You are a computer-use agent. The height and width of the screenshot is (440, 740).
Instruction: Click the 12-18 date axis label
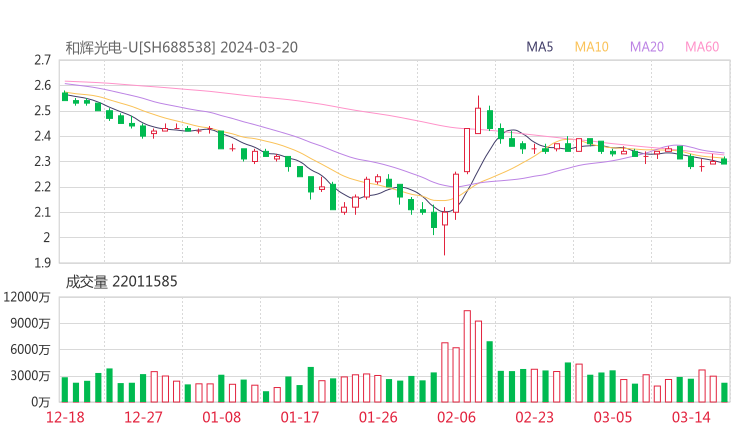(x=65, y=417)
